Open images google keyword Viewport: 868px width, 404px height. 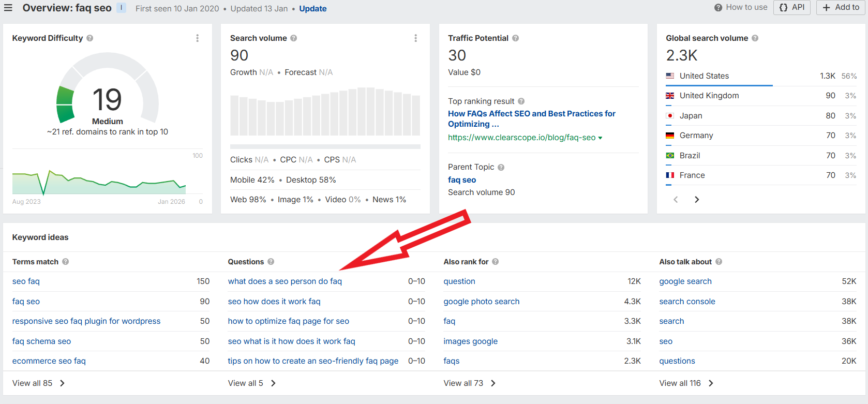[471, 341]
